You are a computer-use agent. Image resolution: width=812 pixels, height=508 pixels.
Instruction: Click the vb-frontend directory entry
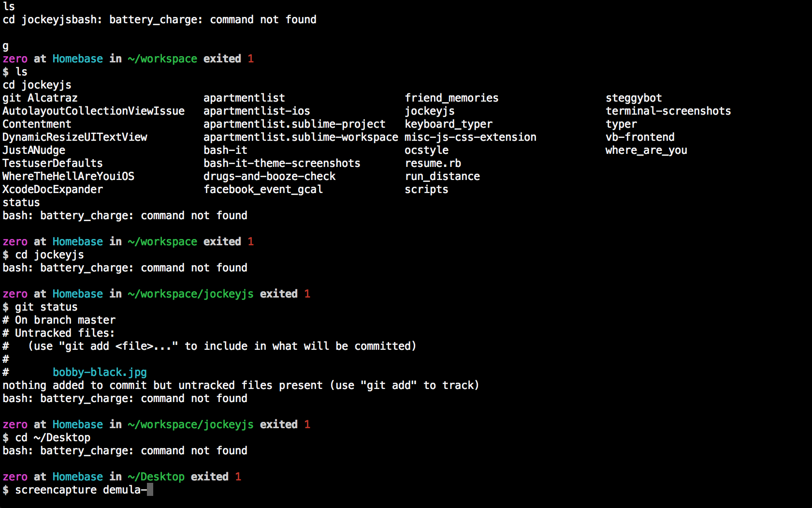point(640,137)
